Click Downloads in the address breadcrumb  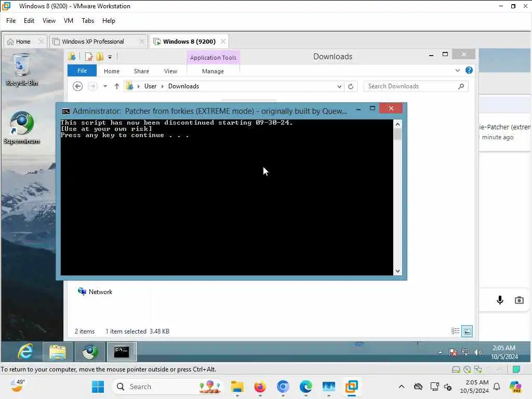click(183, 86)
